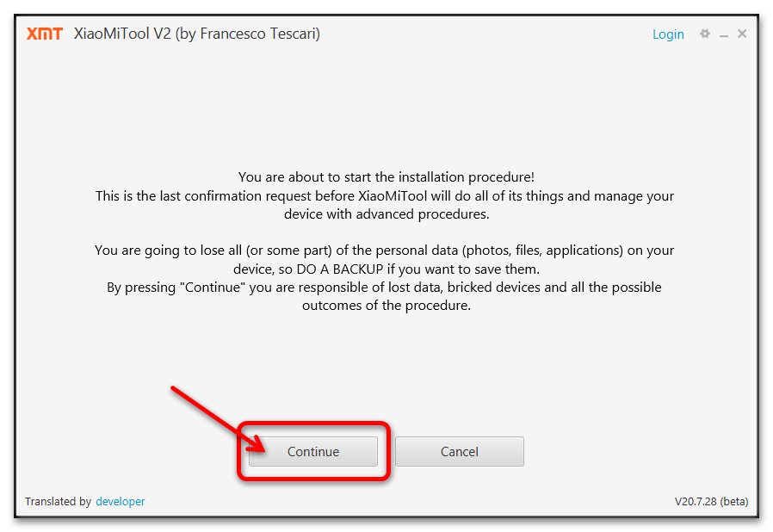Click the "outcomes of the procedure" line
The width and height of the screenshot is (773, 532).
click(386, 306)
